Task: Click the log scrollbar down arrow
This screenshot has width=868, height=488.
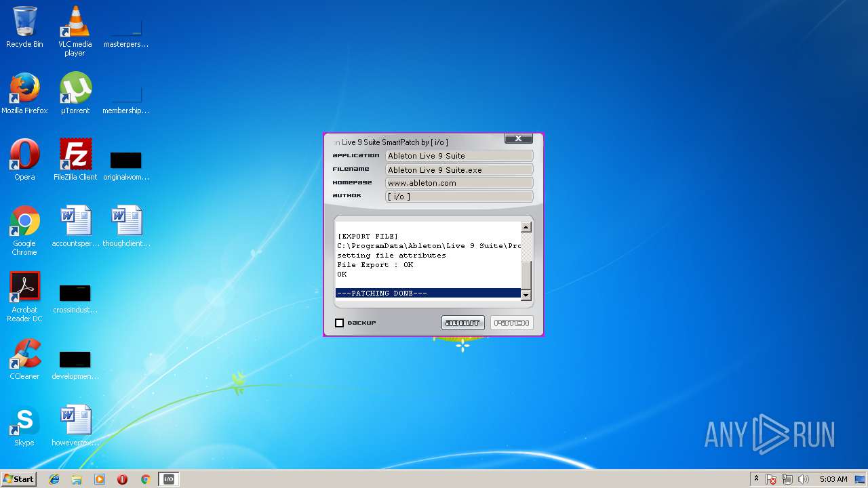Action: click(x=526, y=296)
